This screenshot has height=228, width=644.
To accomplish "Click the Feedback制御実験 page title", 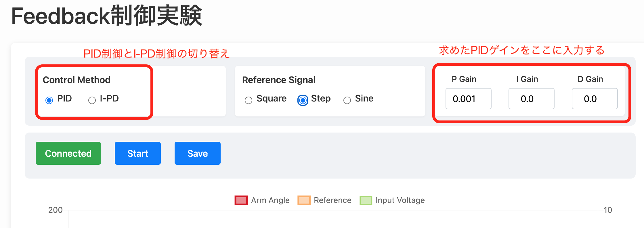I will click(107, 16).
